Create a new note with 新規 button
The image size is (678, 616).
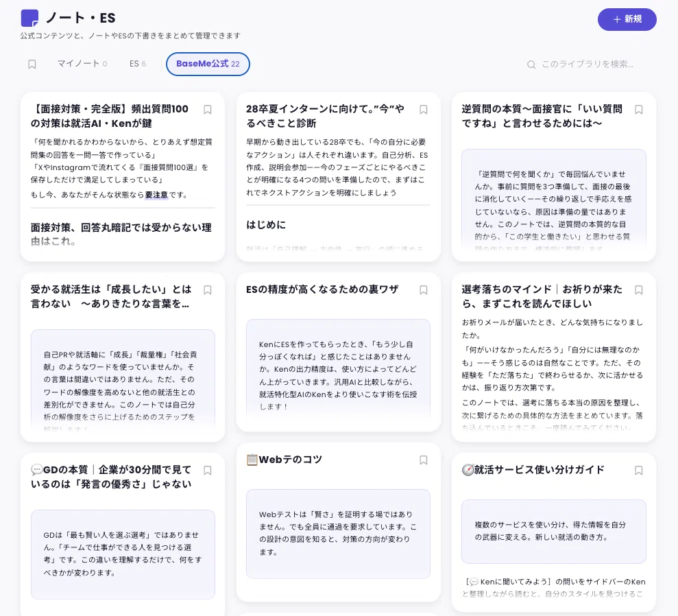coord(627,19)
